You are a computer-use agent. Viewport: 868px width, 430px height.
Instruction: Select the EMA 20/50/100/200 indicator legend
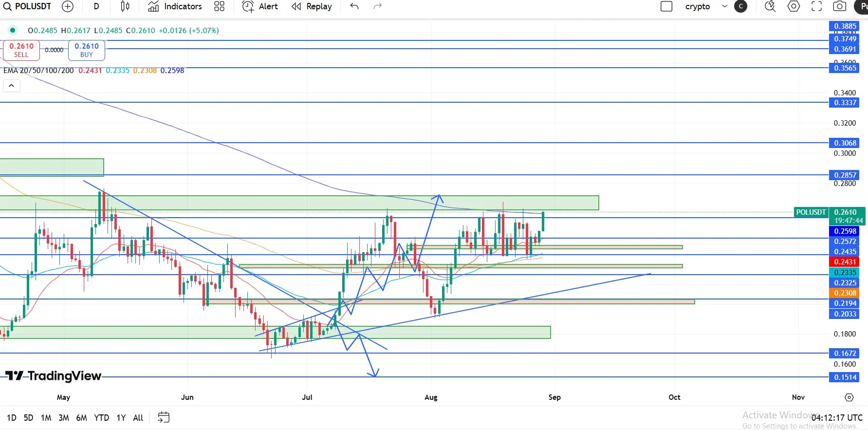[x=38, y=71]
